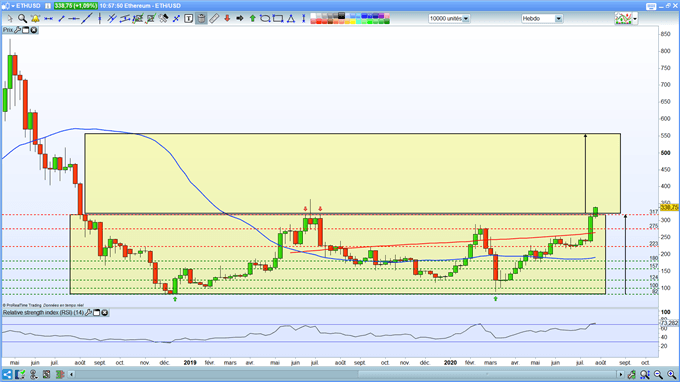This screenshot has height=382, width=680.
Task: Select the short segment drawing tool
Action: (61, 19)
